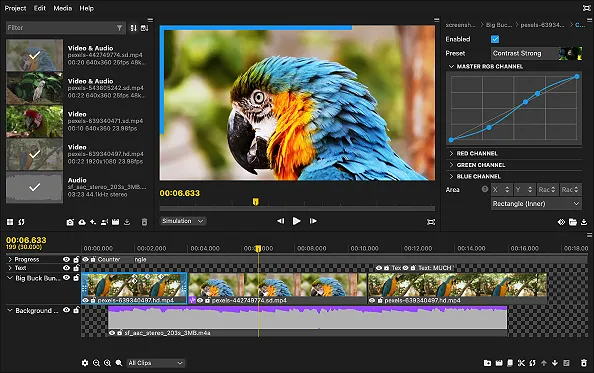Toggle lock on the Progress track
This screenshot has width=594, height=373.
76,259
